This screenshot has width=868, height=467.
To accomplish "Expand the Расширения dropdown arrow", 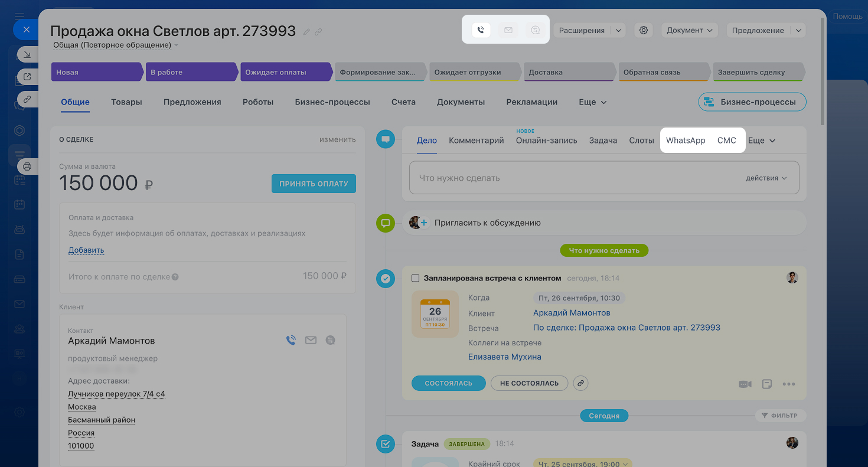I will coord(618,30).
